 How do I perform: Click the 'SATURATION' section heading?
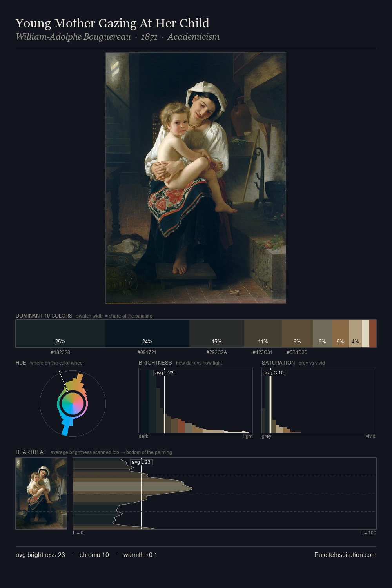[x=278, y=363]
